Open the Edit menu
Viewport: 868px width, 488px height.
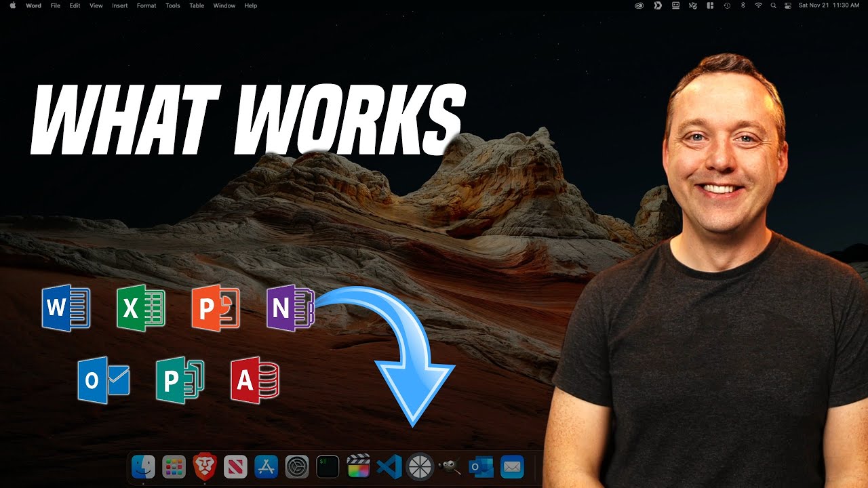coord(75,5)
